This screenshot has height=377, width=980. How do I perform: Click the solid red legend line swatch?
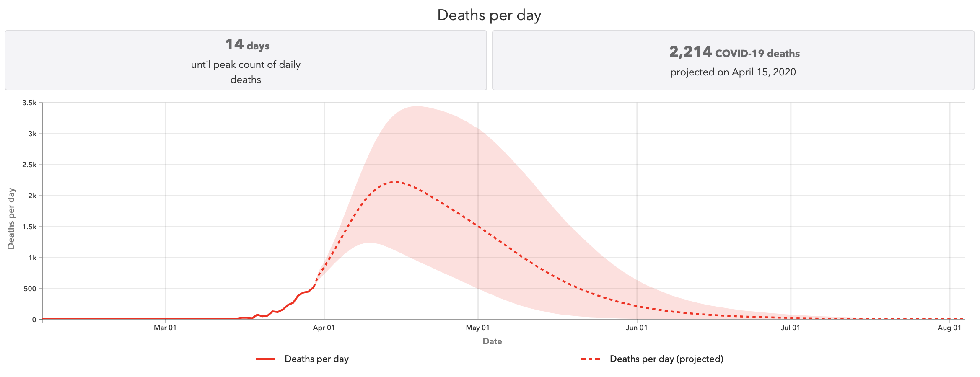[265, 359]
